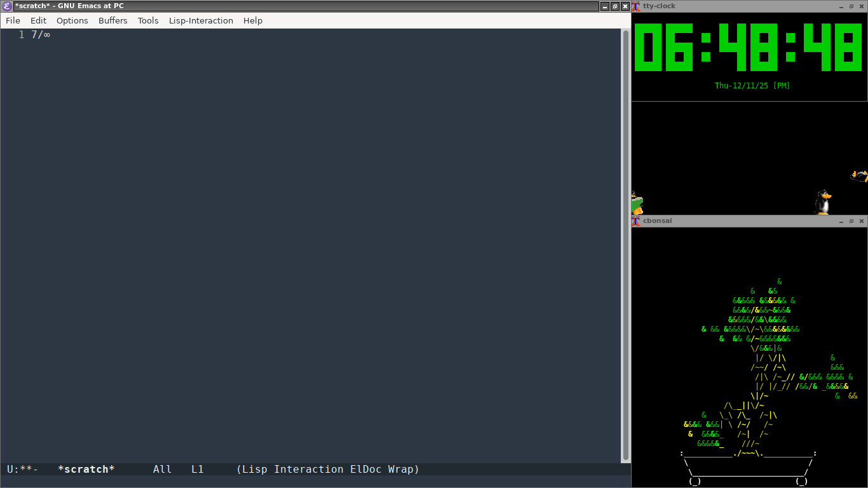Close the GNU Emacs window
The width and height of the screenshot is (868, 488).
coord(625,6)
